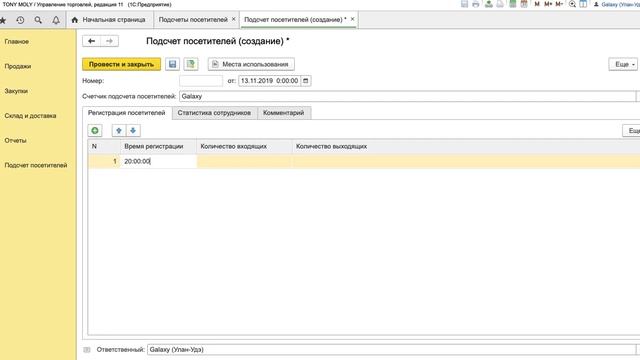The image size is (640, 360).
Task: Click the favorites star icon
Action: tap(2, 20)
